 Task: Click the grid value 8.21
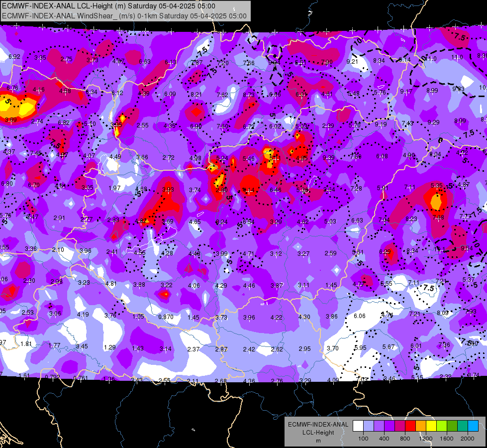(x=196, y=95)
